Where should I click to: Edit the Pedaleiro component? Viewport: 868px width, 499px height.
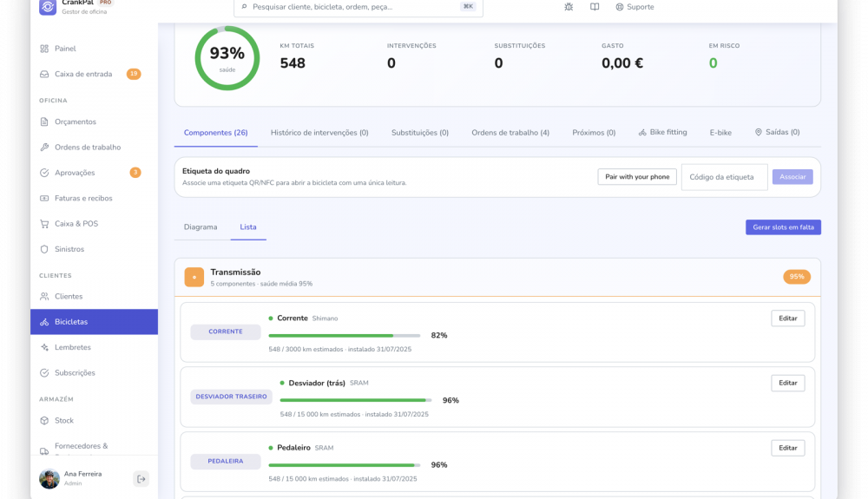click(788, 448)
